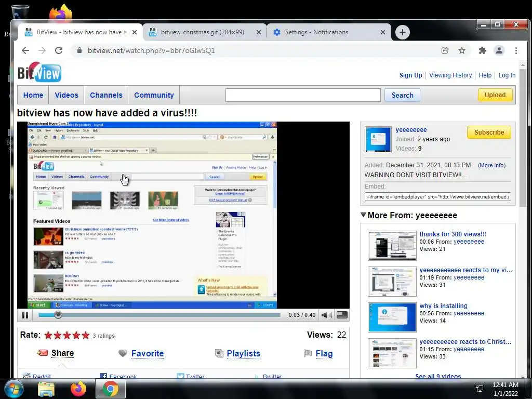Collapse the More From: yeeeeeeee section
532x399 pixels.
coord(363,215)
